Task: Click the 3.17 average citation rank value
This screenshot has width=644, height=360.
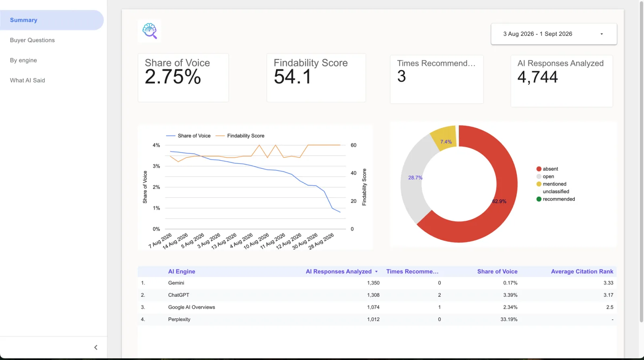Action: [x=608, y=295]
